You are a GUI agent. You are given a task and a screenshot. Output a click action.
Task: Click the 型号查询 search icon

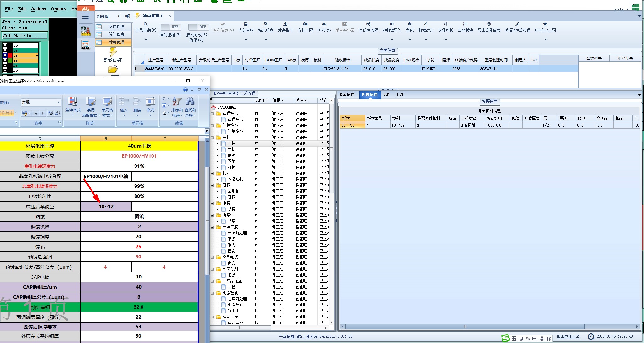pyautogui.click(x=145, y=24)
